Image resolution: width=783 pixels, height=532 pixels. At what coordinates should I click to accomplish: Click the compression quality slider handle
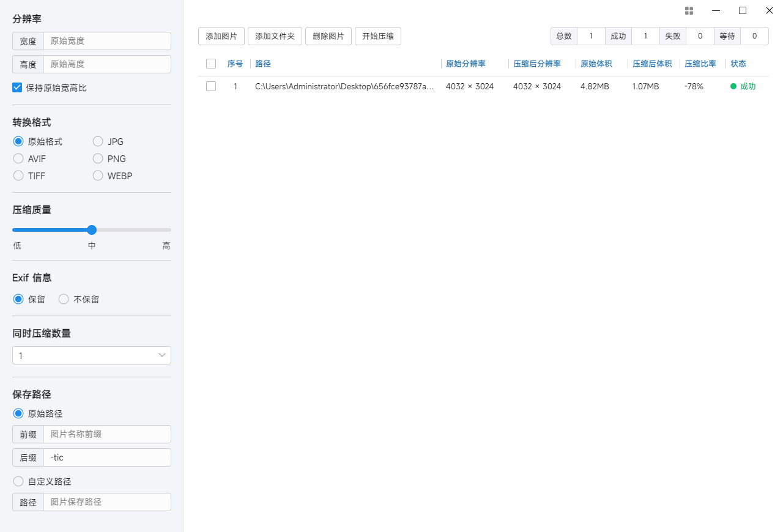pyautogui.click(x=92, y=230)
